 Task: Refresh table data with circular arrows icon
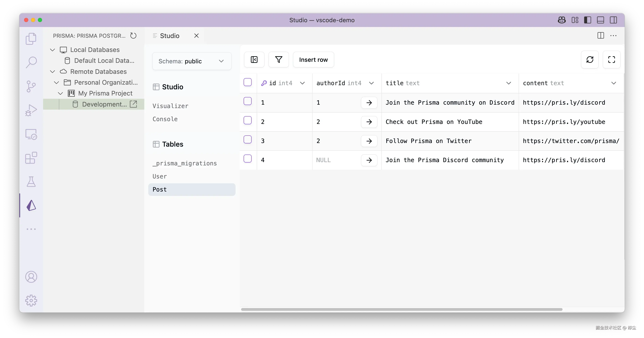(590, 60)
